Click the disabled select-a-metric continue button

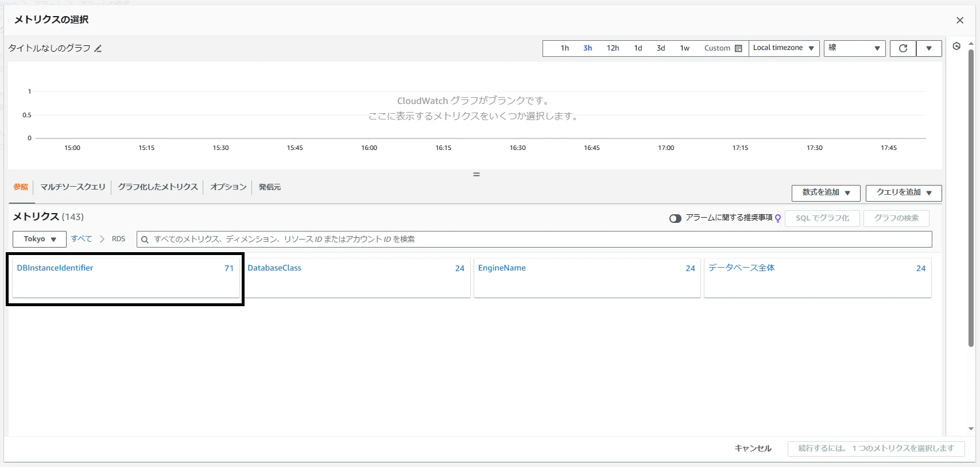point(876,449)
